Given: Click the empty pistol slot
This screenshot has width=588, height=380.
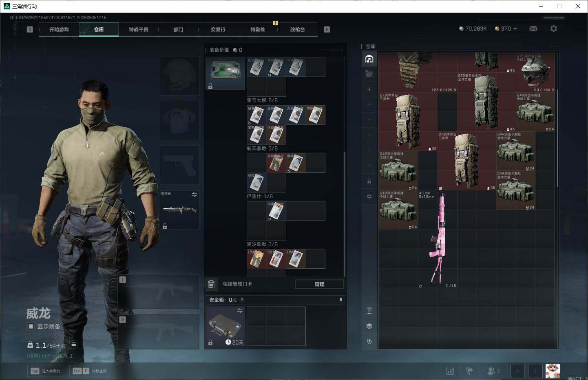Looking at the screenshot, I should point(179,166).
